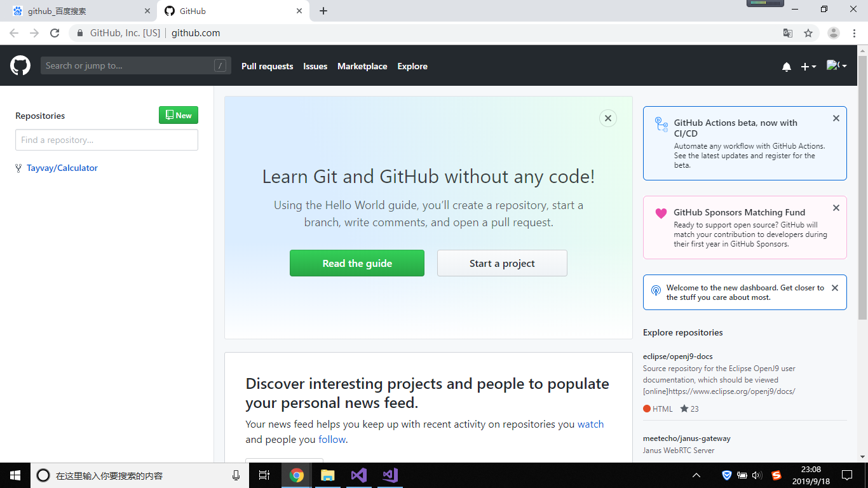Open the Tayvay/Calculator repository
Screen dimensions: 868x488
62,168
